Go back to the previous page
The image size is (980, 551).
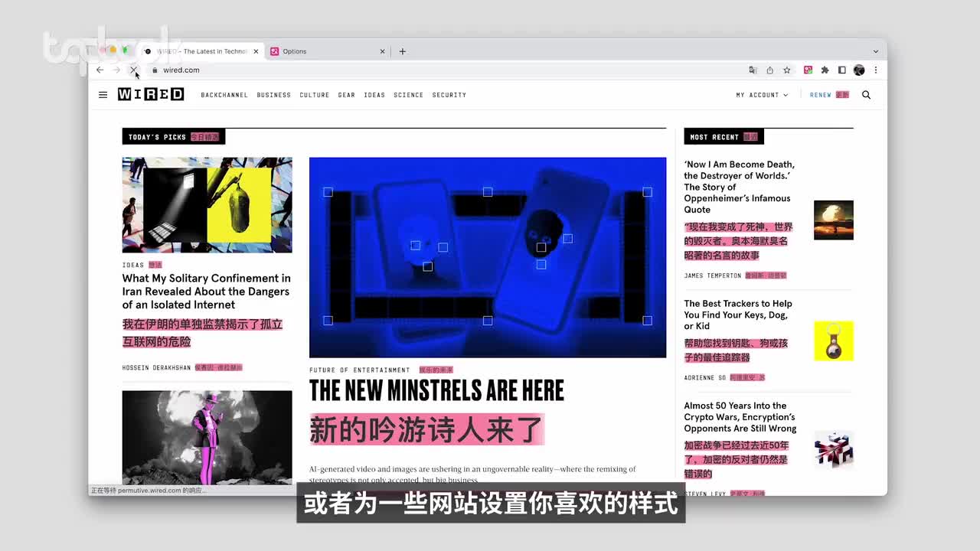click(100, 70)
